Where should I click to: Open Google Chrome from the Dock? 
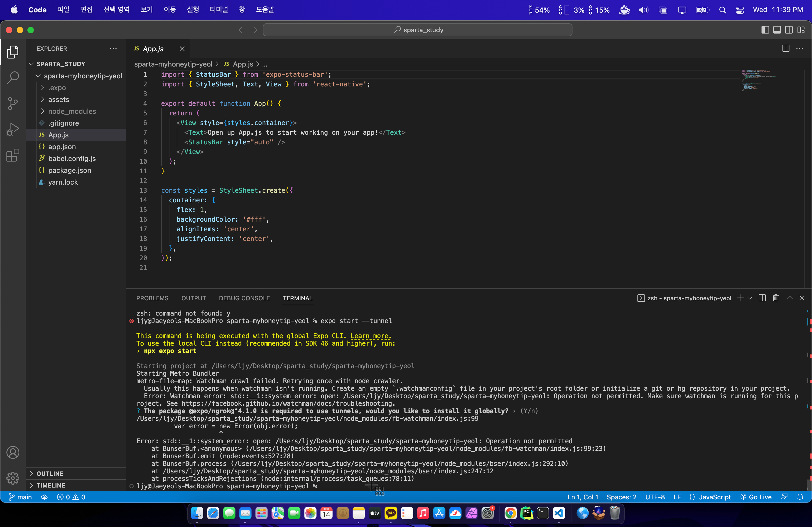point(510,513)
